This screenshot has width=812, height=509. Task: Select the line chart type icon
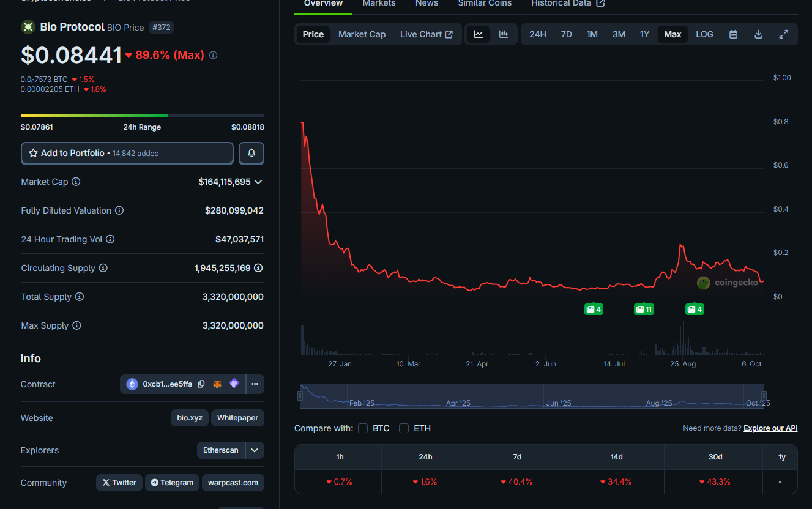479,34
